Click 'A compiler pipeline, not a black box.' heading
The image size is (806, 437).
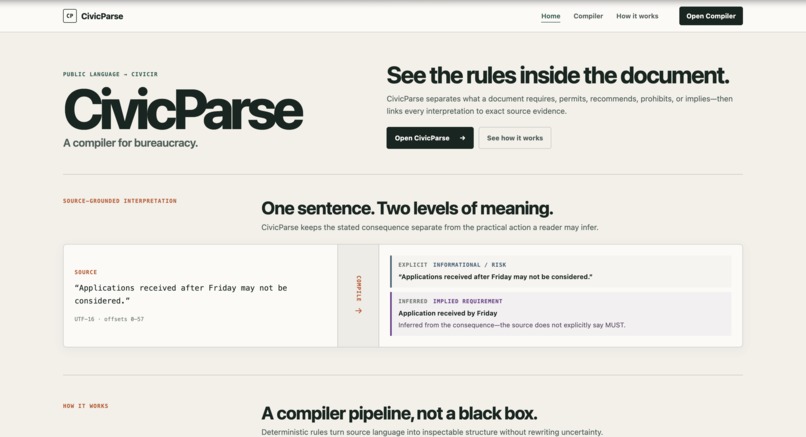coord(399,413)
